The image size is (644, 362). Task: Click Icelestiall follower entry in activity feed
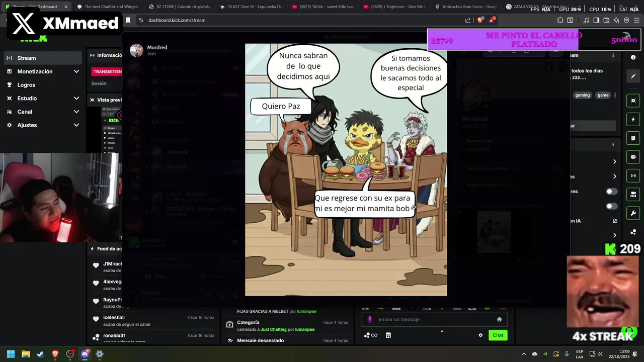[x=153, y=321]
